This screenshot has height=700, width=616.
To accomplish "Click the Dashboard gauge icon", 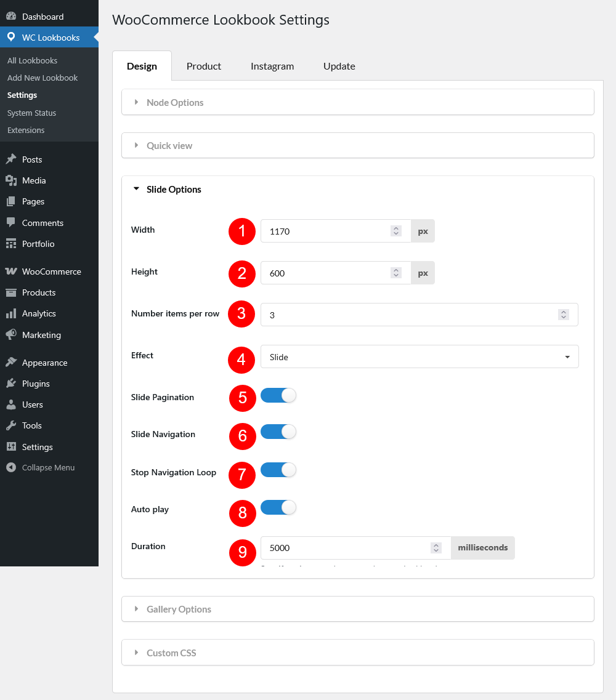I will pos(11,17).
